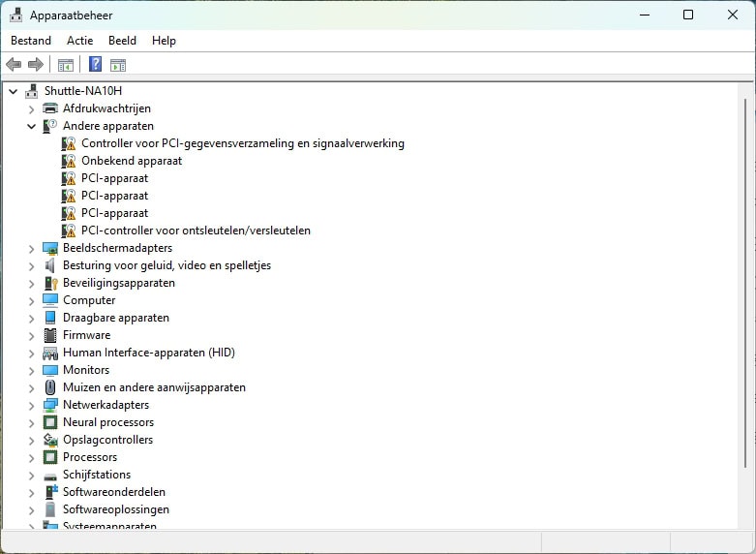Select the Schijfstations category label
Image resolution: width=756 pixels, height=554 pixels.
97,475
